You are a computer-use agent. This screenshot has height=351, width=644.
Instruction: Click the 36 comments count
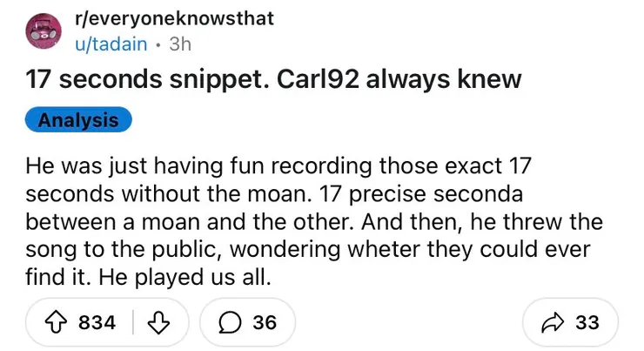264,322
